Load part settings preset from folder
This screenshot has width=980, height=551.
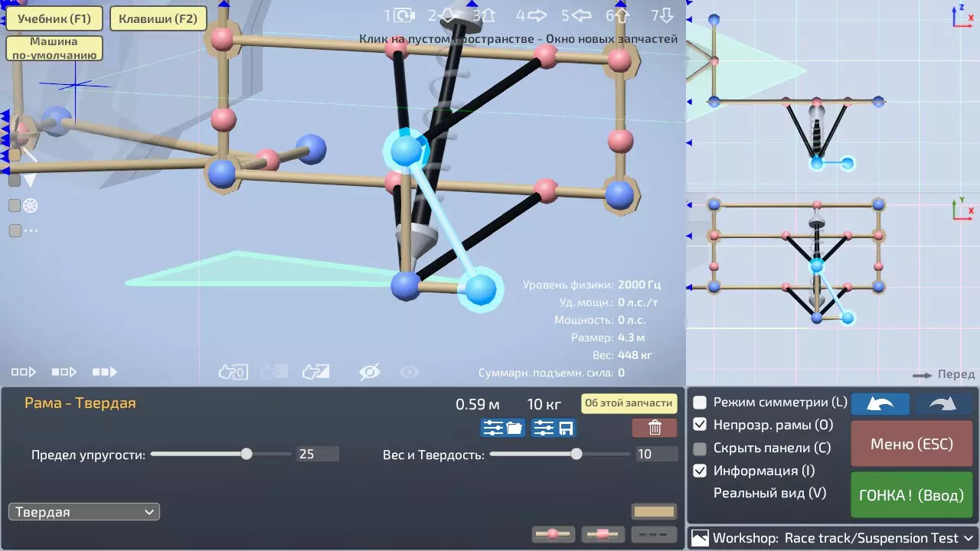pos(503,428)
